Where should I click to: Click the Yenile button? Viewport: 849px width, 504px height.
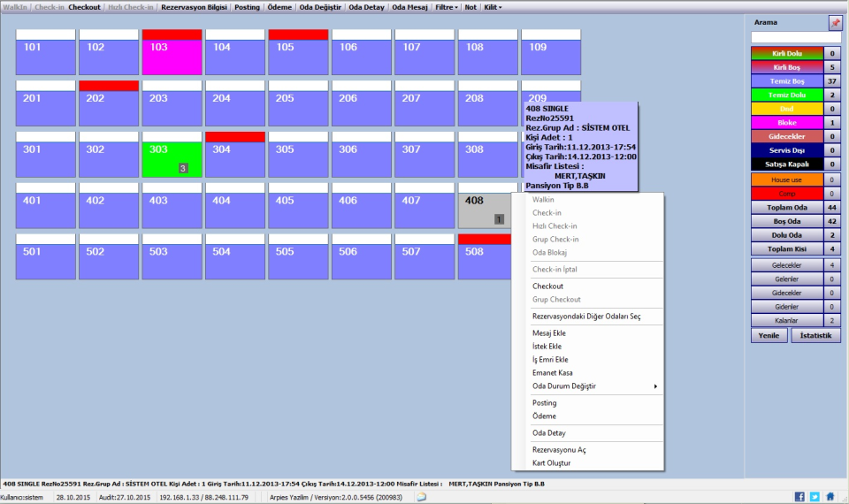pos(769,336)
